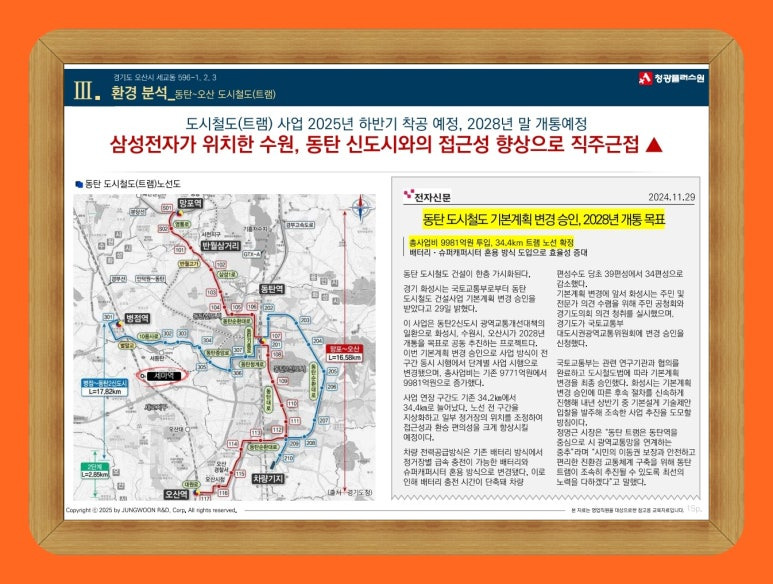This screenshot has height=584, width=773.
Task: Click the green 10용사로 road label
Action: point(148,336)
